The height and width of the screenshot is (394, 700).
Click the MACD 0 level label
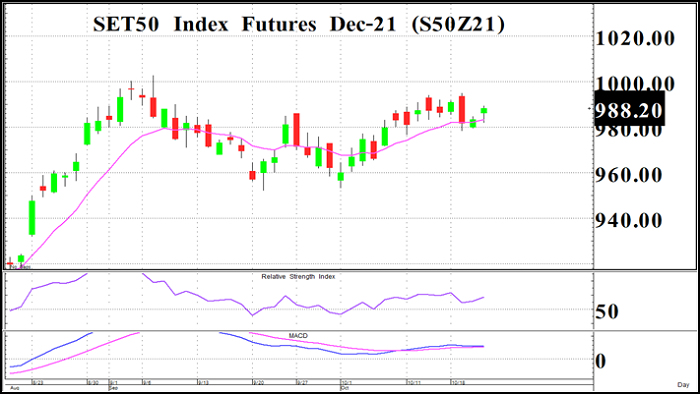coord(601,361)
